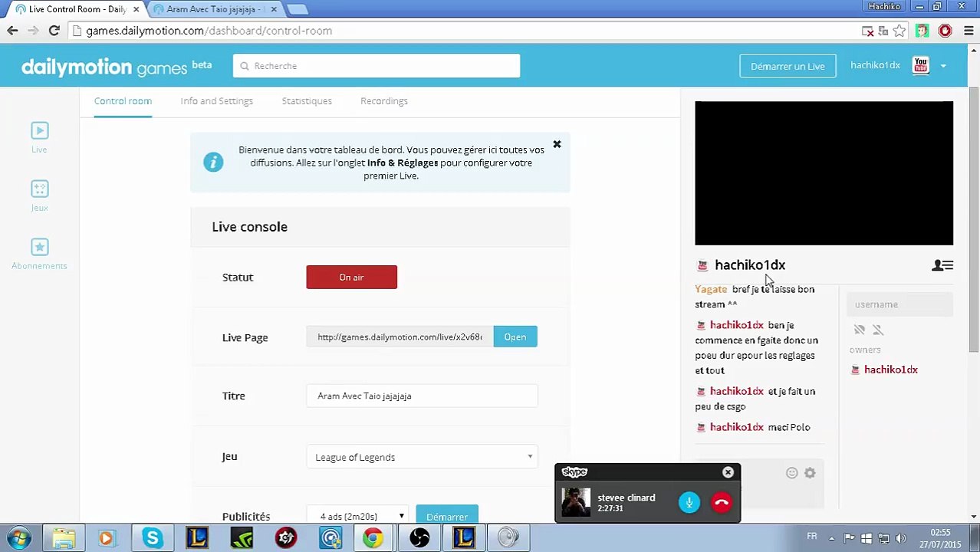Image resolution: width=980 pixels, height=552 pixels.
Task: Click hachiko1dx under owners list
Action: [890, 370]
